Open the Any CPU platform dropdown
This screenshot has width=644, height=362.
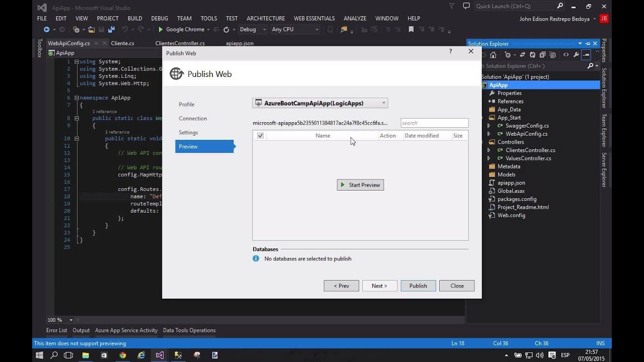point(295,30)
